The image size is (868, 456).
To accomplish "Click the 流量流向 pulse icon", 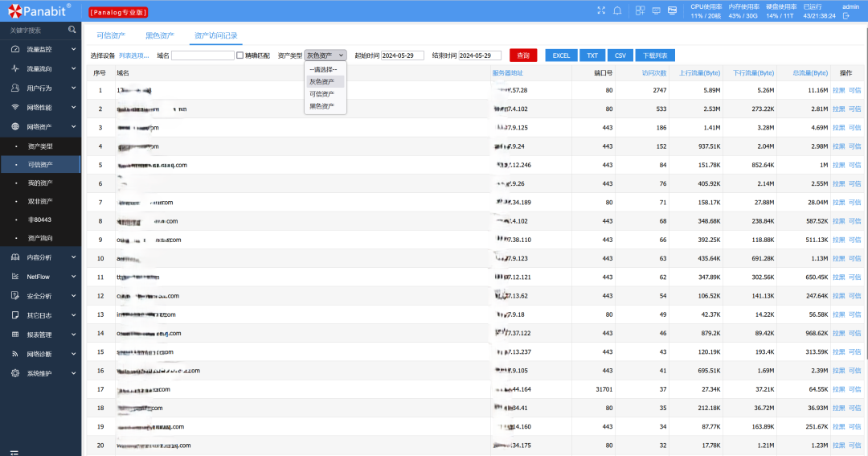I will pyautogui.click(x=15, y=68).
